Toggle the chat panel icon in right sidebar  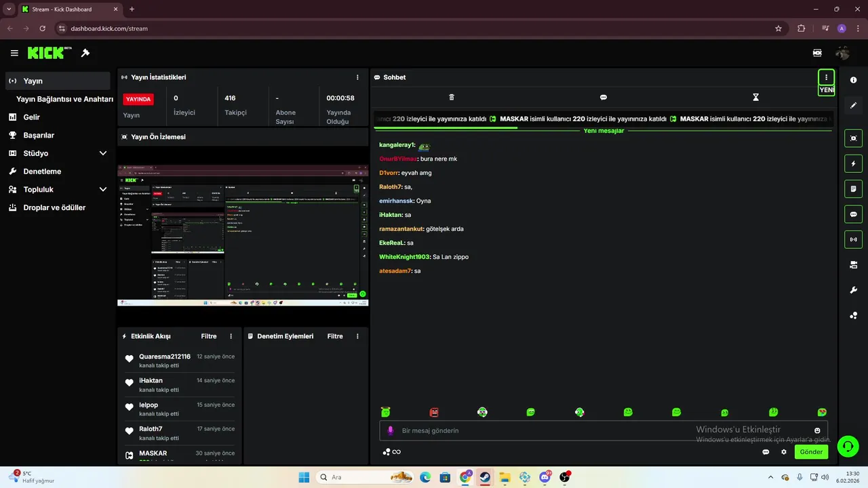(853, 214)
